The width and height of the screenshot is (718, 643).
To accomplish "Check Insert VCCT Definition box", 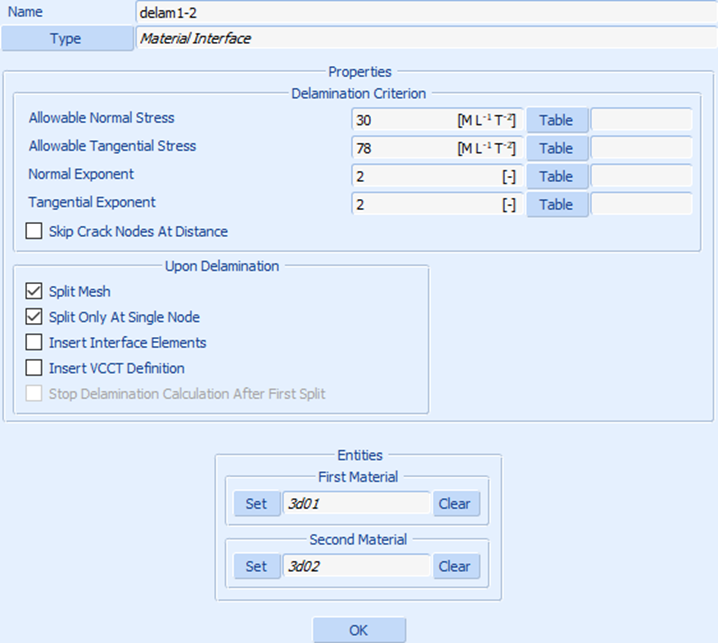I will point(34,368).
